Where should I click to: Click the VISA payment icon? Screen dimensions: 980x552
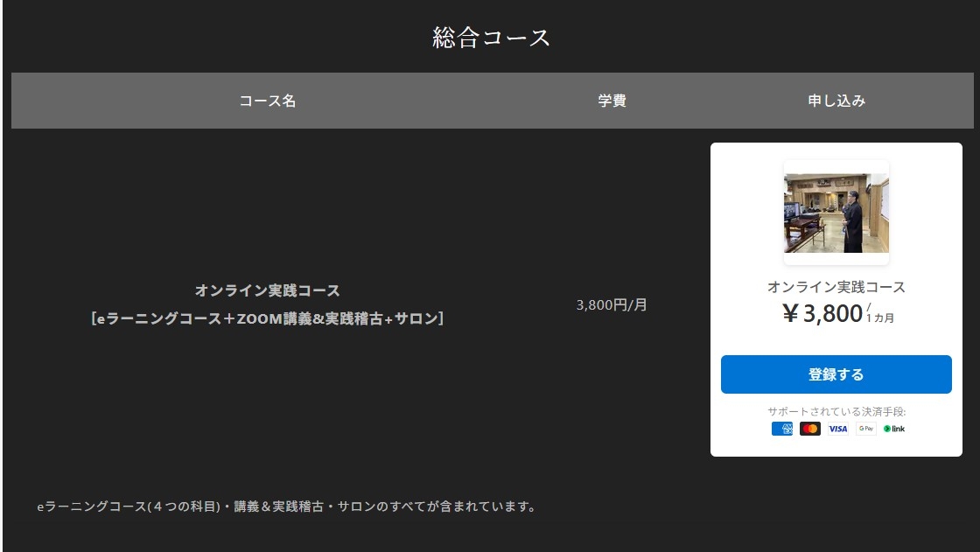coord(837,428)
